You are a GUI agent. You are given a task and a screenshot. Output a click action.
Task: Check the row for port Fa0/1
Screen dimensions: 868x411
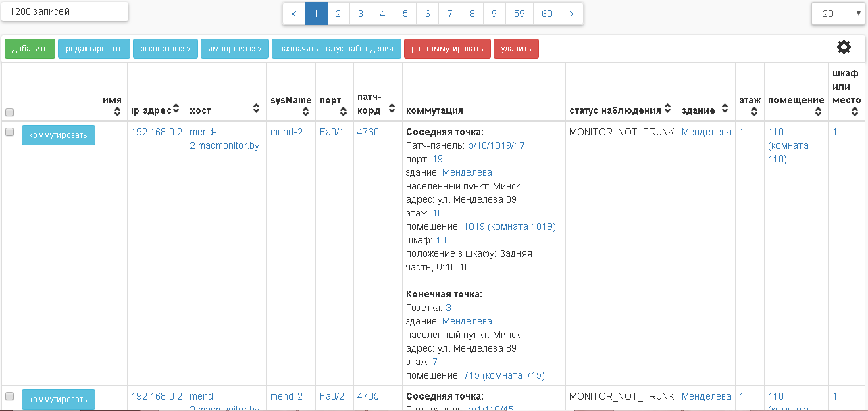coord(9,132)
